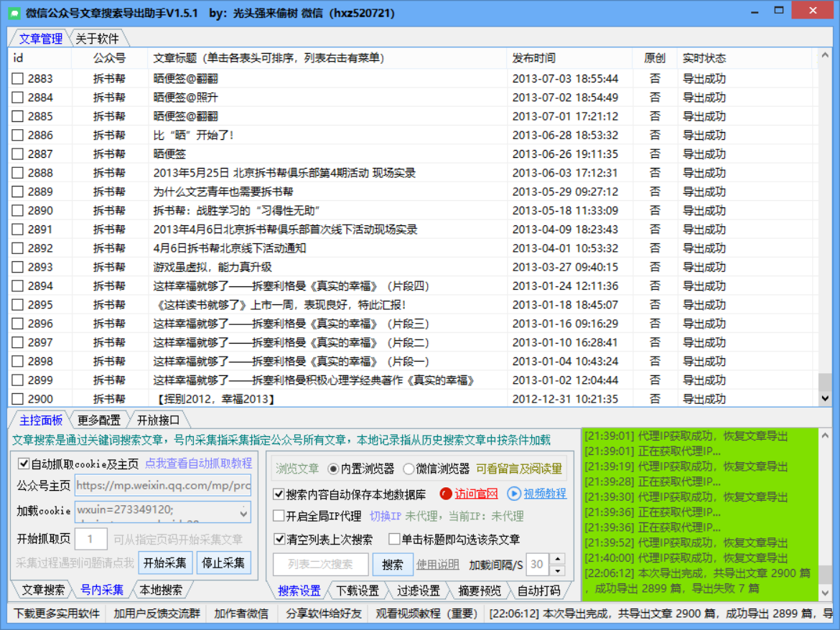Click the 加载间隔/S value field
This screenshot has height=630, width=840.
tap(537, 564)
